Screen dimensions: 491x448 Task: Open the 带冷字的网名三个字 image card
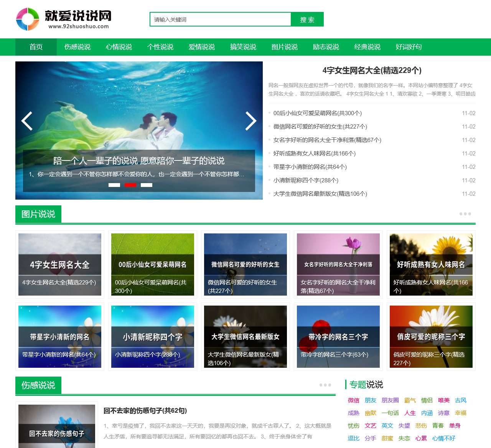(x=338, y=337)
